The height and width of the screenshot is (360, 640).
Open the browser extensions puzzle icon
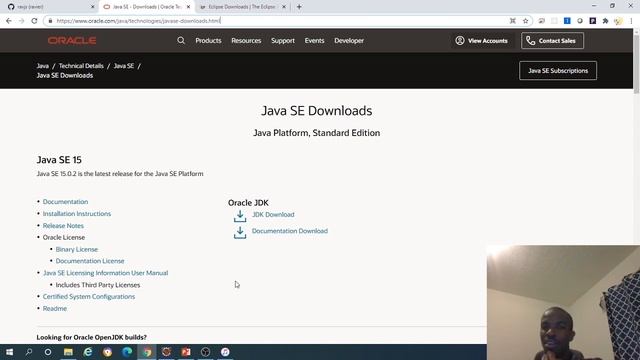606,21
